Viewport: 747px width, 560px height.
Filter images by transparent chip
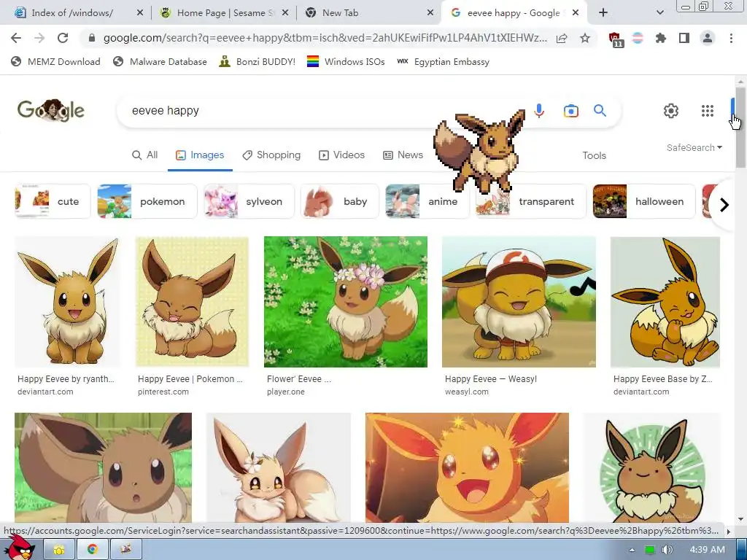coord(531,201)
